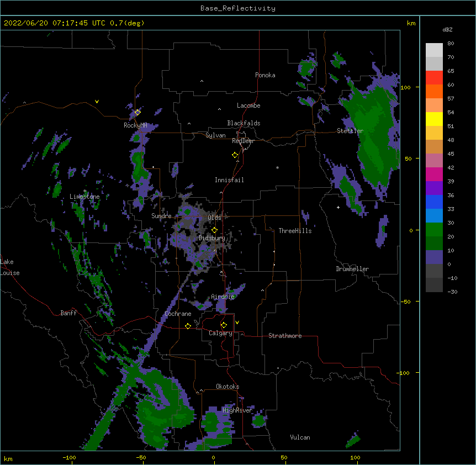Click the yellow marker between Olds and Didsbury
The image size is (476, 465).
coord(214,230)
